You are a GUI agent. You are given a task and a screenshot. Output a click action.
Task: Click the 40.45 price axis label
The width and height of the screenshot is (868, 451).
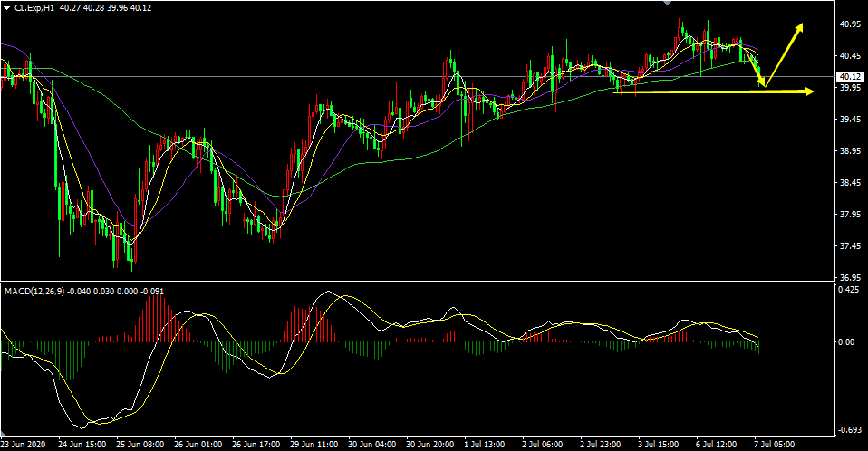(x=850, y=55)
